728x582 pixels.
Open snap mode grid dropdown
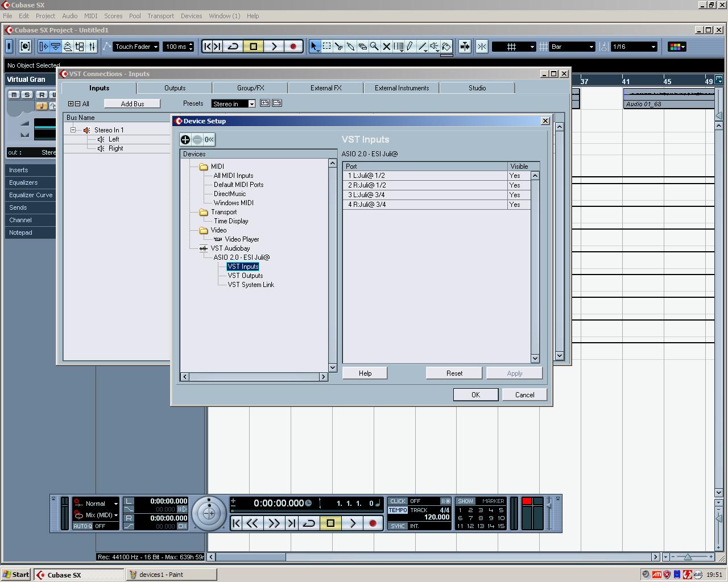(x=514, y=47)
